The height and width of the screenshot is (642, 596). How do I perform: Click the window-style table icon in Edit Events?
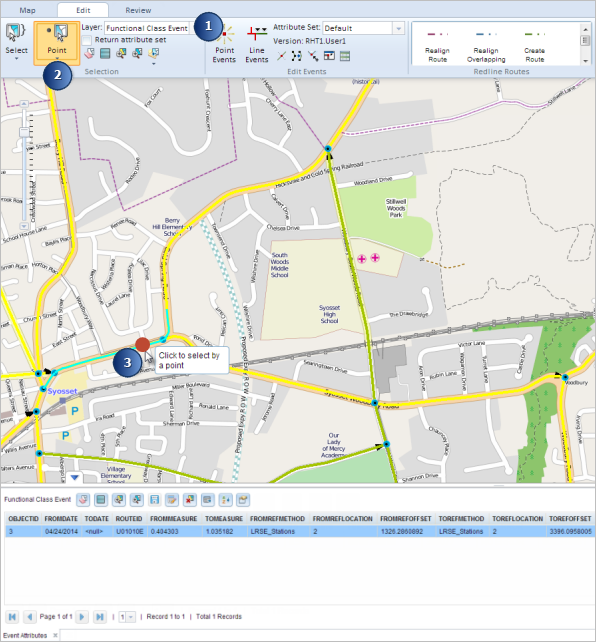click(329, 56)
